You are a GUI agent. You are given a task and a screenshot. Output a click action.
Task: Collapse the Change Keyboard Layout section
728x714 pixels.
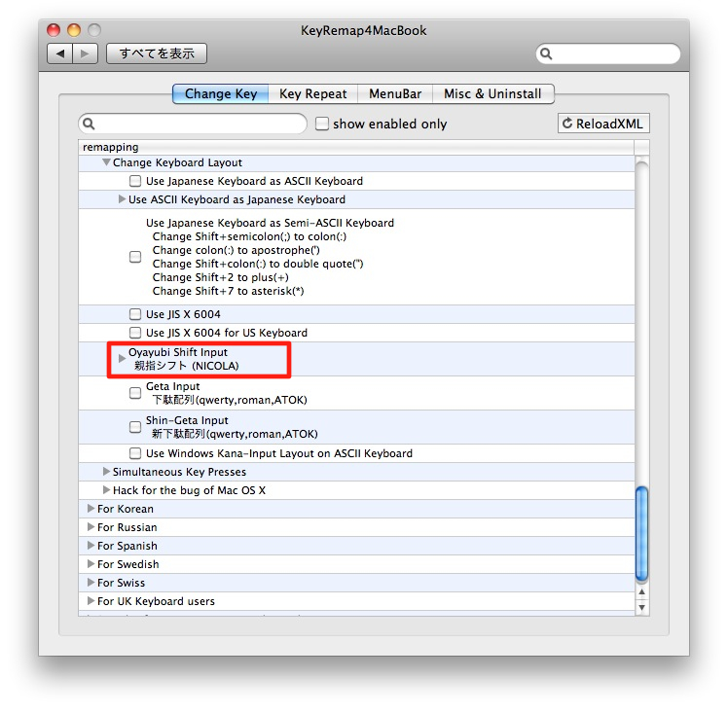[x=106, y=162]
